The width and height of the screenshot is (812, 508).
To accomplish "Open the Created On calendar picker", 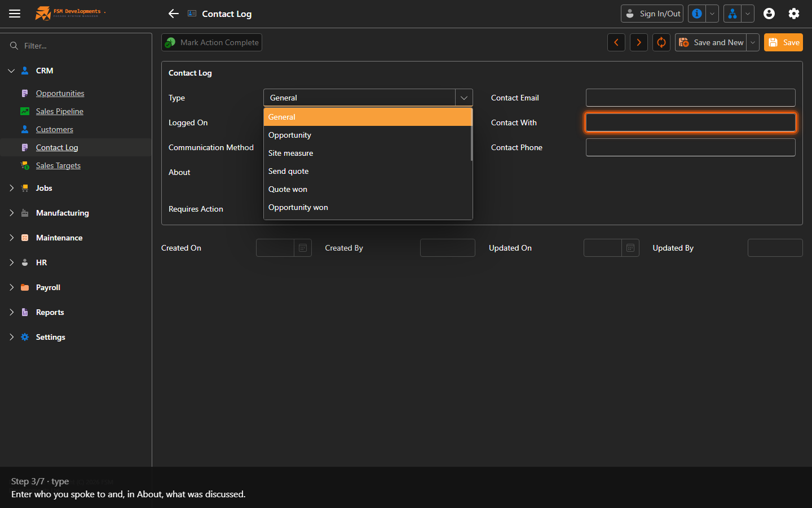I will 303,248.
